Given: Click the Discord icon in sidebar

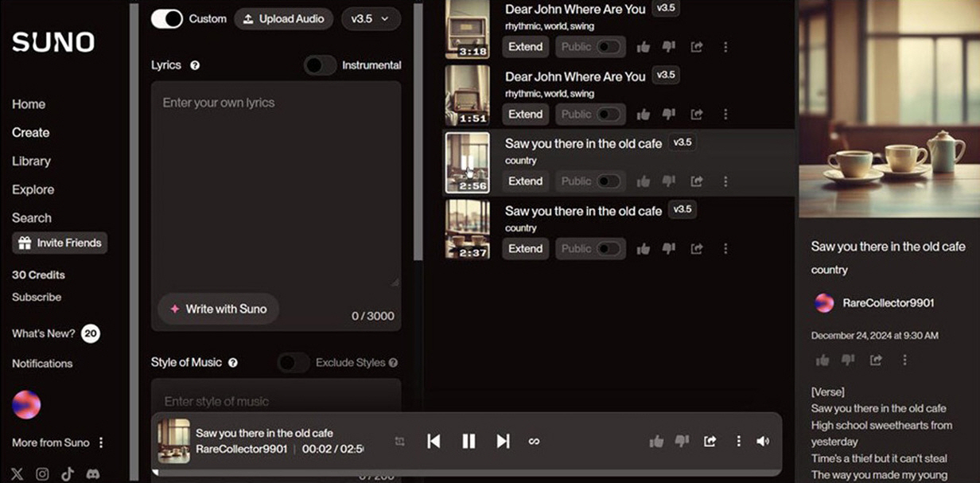Looking at the screenshot, I should (x=93, y=473).
